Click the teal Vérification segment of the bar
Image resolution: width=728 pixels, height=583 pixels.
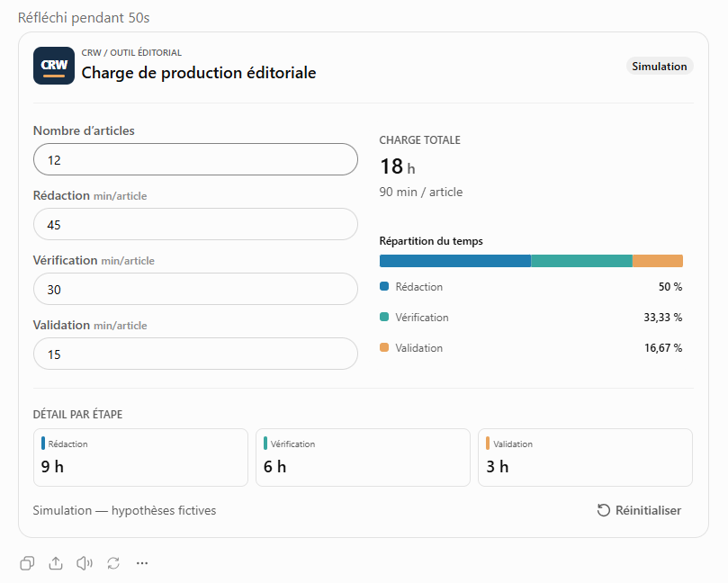pyautogui.click(x=581, y=261)
